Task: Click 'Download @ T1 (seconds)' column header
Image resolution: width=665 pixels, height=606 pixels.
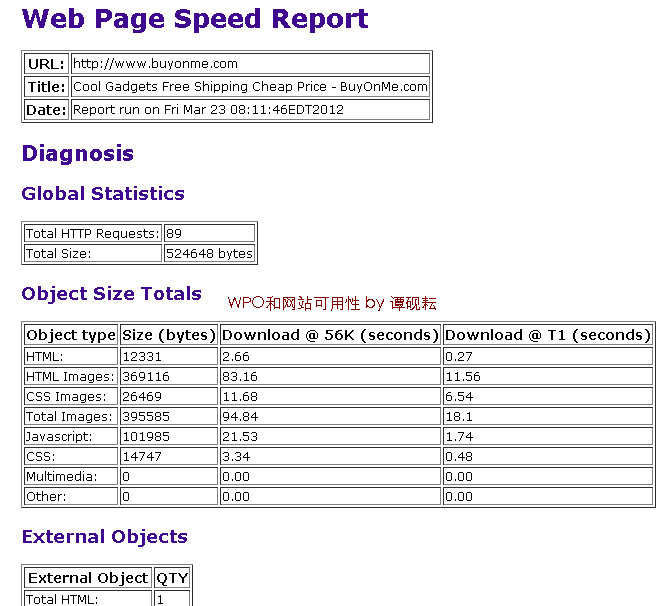Action: pyautogui.click(x=548, y=335)
